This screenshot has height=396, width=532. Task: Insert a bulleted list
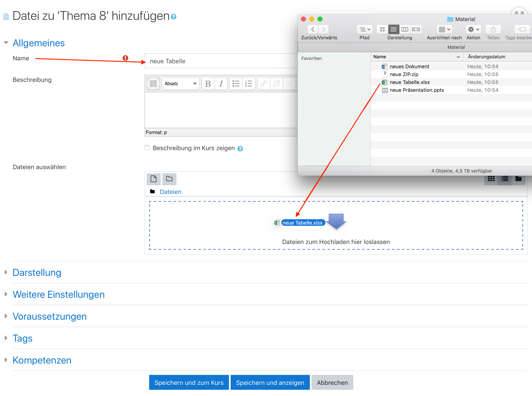coord(236,84)
